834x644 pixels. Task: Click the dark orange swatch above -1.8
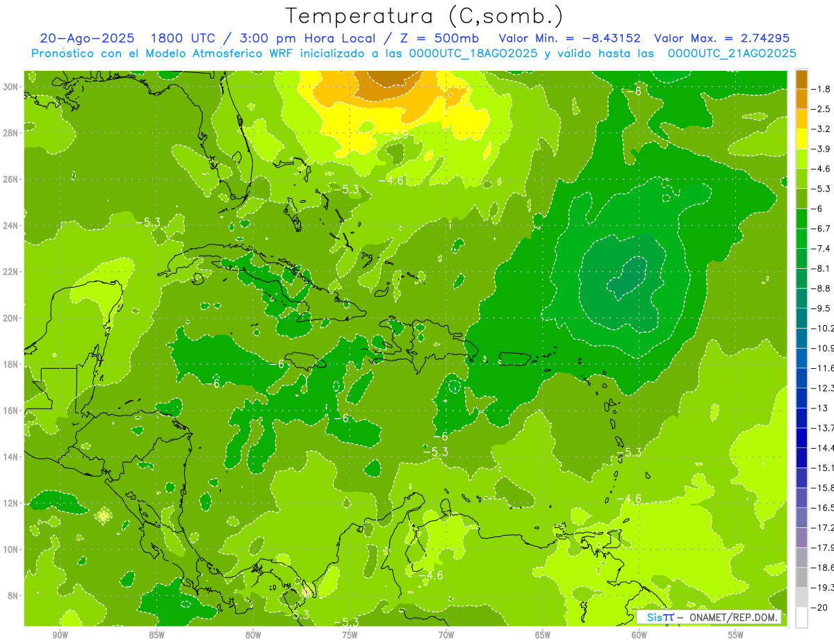click(x=801, y=79)
